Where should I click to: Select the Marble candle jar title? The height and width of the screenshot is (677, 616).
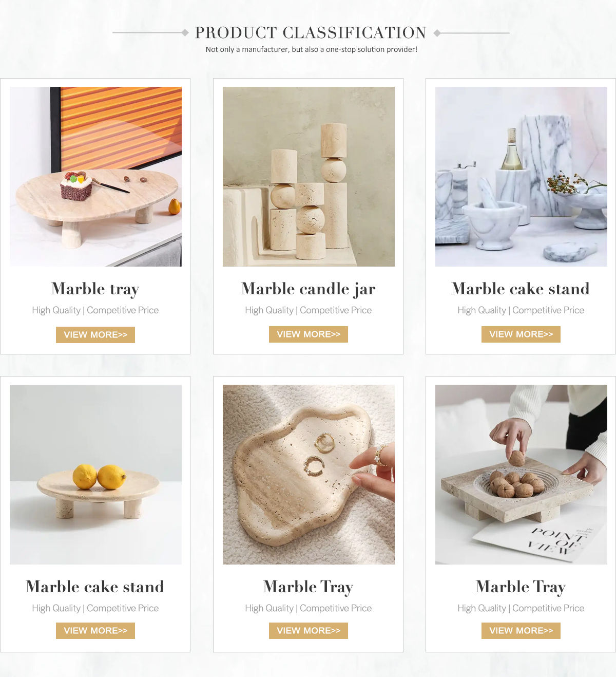point(309,289)
